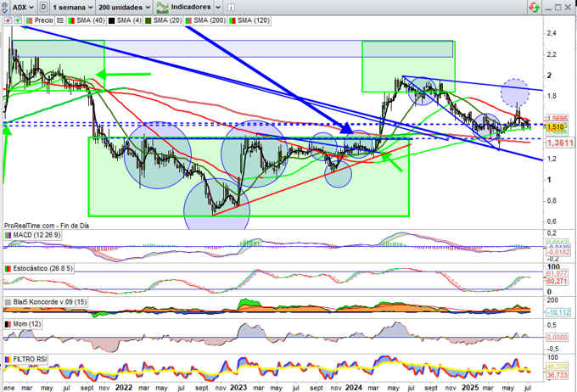577x392 pixels.
Task: Click the 2022 year label on time axis
Action: pos(124,388)
